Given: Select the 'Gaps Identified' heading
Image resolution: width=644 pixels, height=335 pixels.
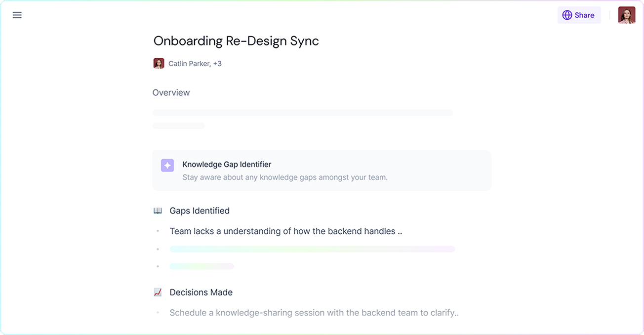Looking at the screenshot, I should 200,210.
